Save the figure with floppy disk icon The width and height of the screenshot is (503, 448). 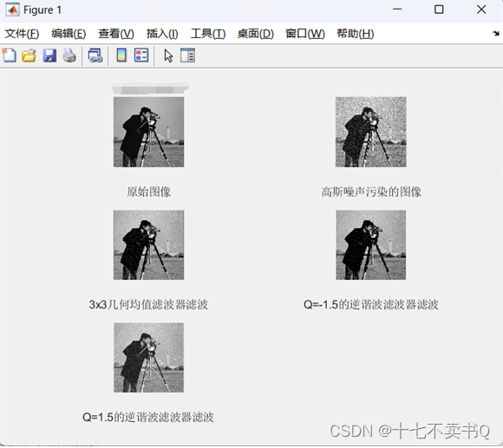[49, 55]
